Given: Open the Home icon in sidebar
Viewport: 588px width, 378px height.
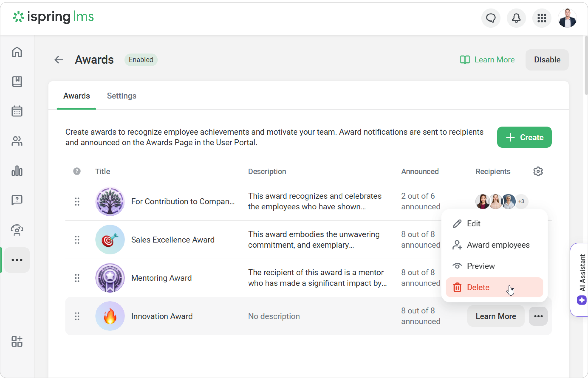Looking at the screenshot, I should tap(17, 52).
